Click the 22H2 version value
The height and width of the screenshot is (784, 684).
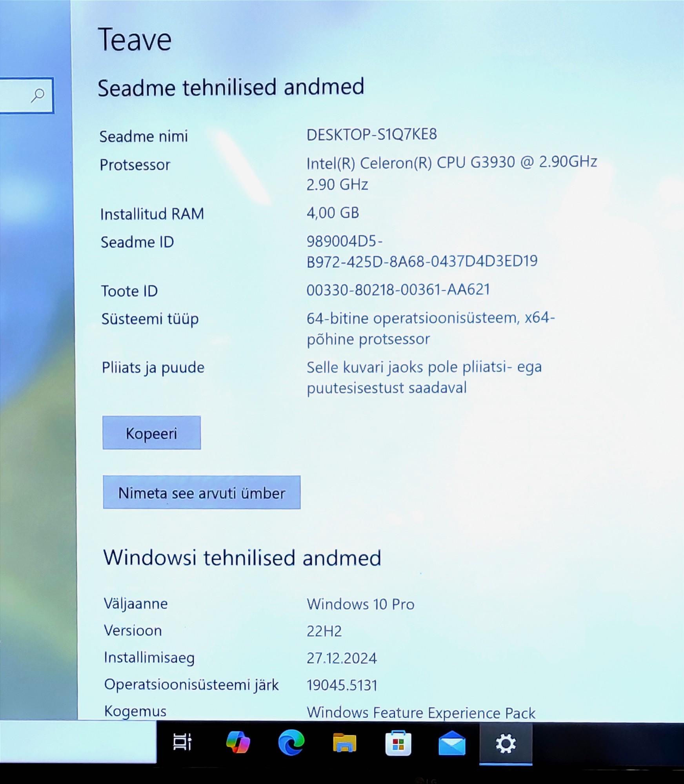324,631
